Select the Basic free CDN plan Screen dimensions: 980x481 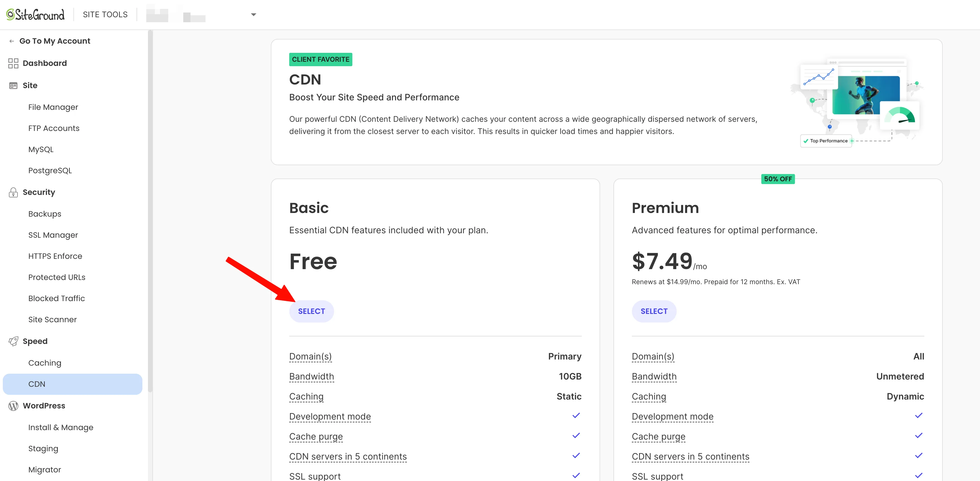(311, 311)
